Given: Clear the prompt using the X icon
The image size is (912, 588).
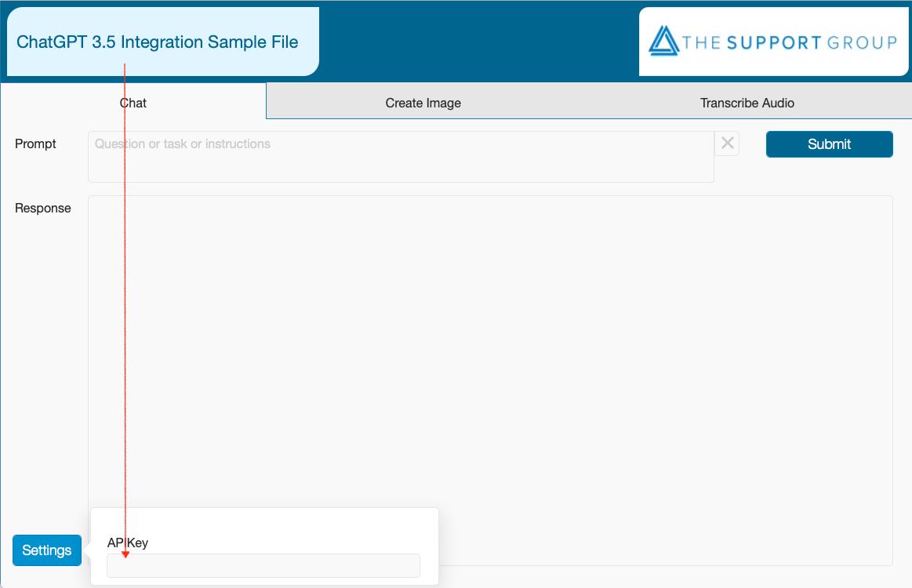Looking at the screenshot, I should [x=726, y=143].
